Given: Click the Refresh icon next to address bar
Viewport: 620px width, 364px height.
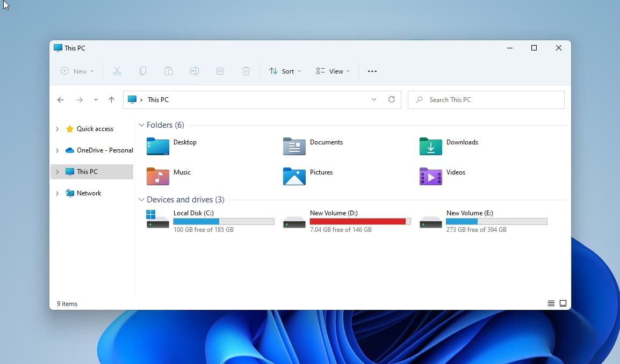Looking at the screenshot, I should click(392, 99).
